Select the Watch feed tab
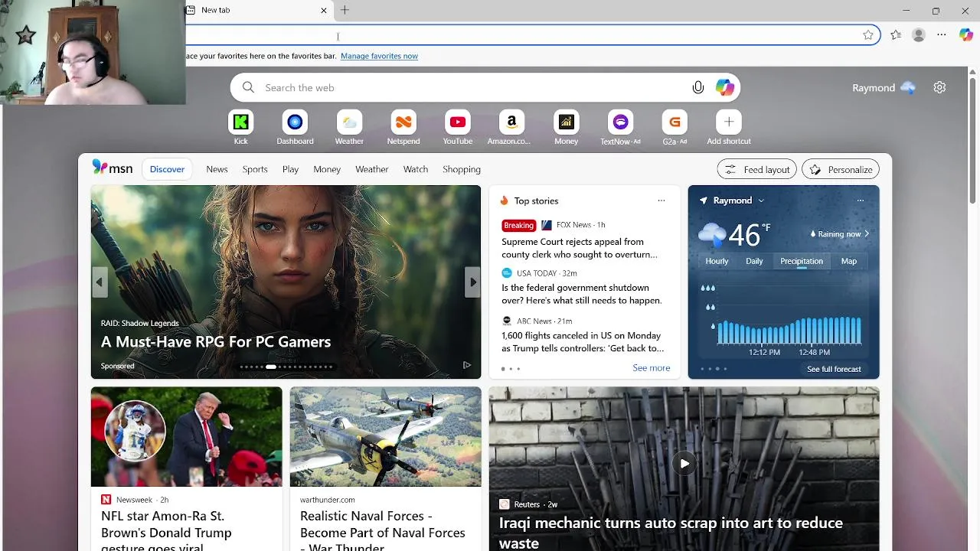Screen dimensions: 980x551 click(416, 169)
